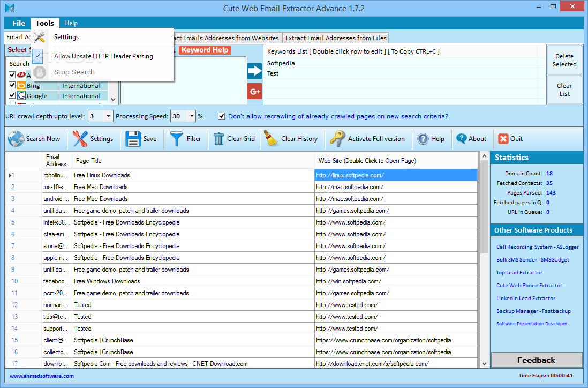The width and height of the screenshot is (588, 388).
Task: Click the Save floppy disk icon
Action: pyautogui.click(x=133, y=139)
